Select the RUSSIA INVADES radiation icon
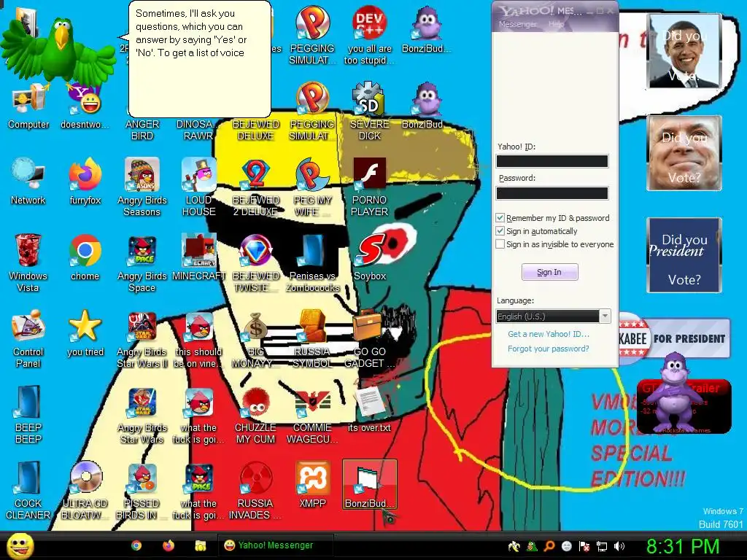This screenshot has height=560, width=747. coord(256,491)
